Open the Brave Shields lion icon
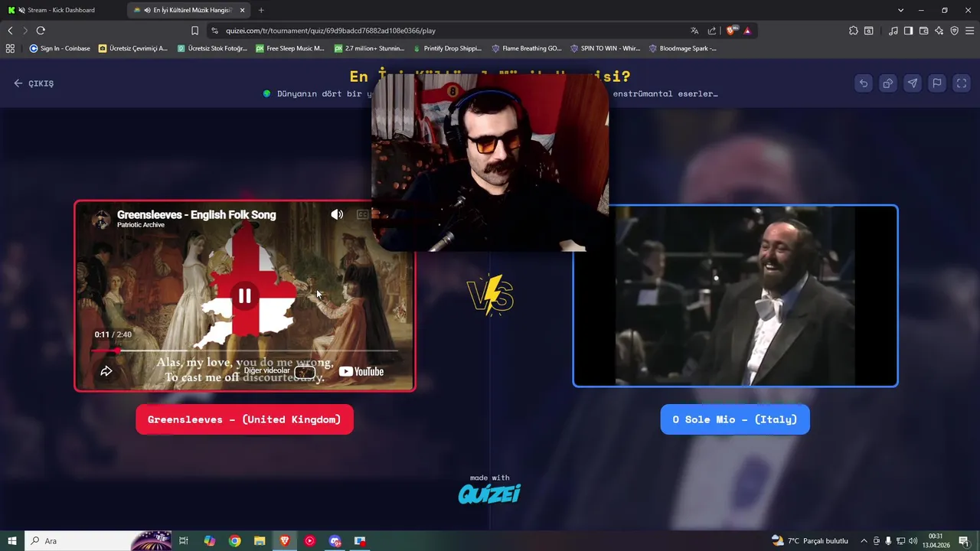 pyautogui.click(x=731, y=31)
